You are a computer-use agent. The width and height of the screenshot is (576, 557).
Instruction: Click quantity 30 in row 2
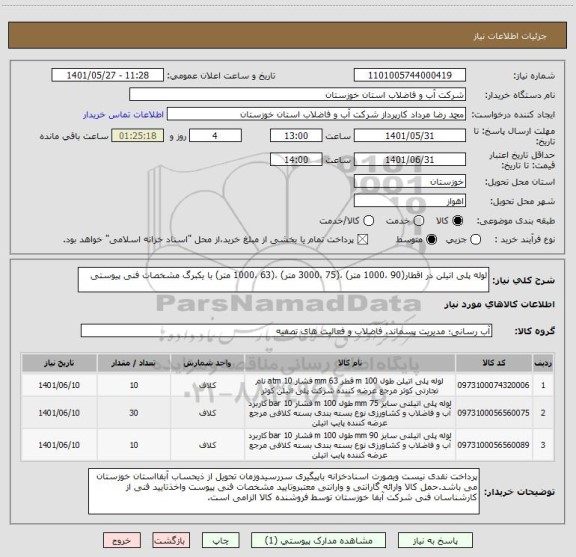pyautogui.click(x=134, y=413)
